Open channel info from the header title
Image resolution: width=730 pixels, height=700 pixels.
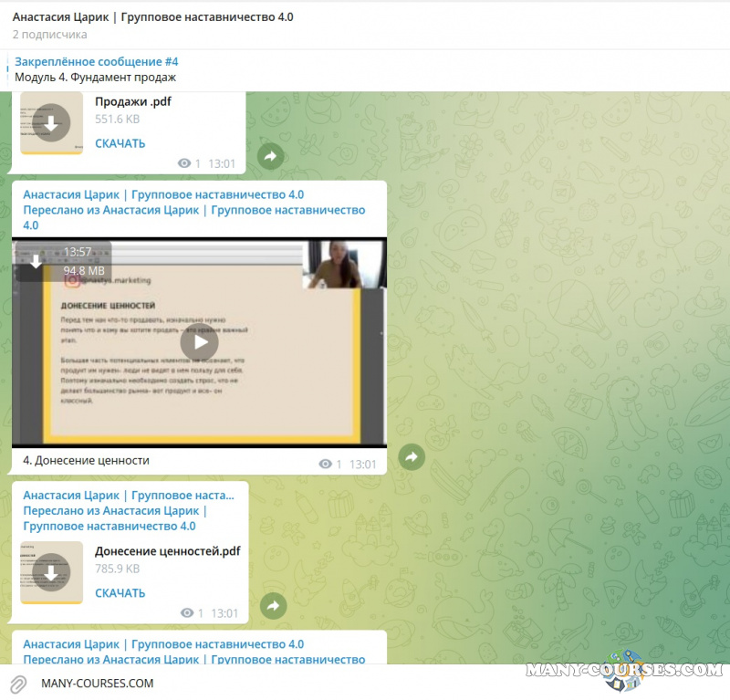(152, 17)
